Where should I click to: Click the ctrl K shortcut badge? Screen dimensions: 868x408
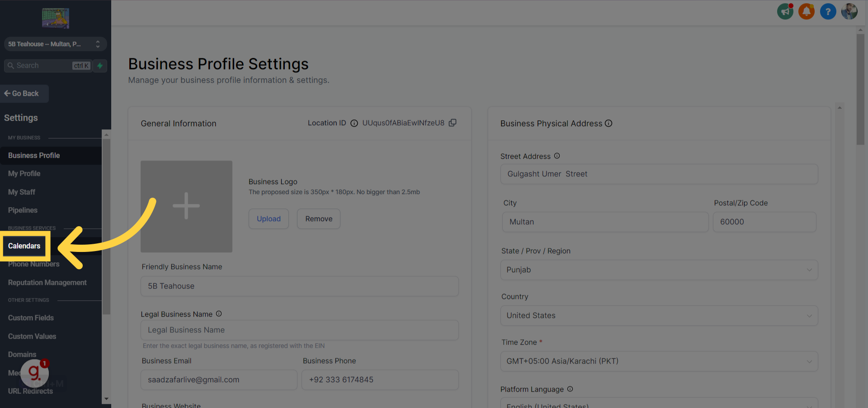[x=81, y=66]
